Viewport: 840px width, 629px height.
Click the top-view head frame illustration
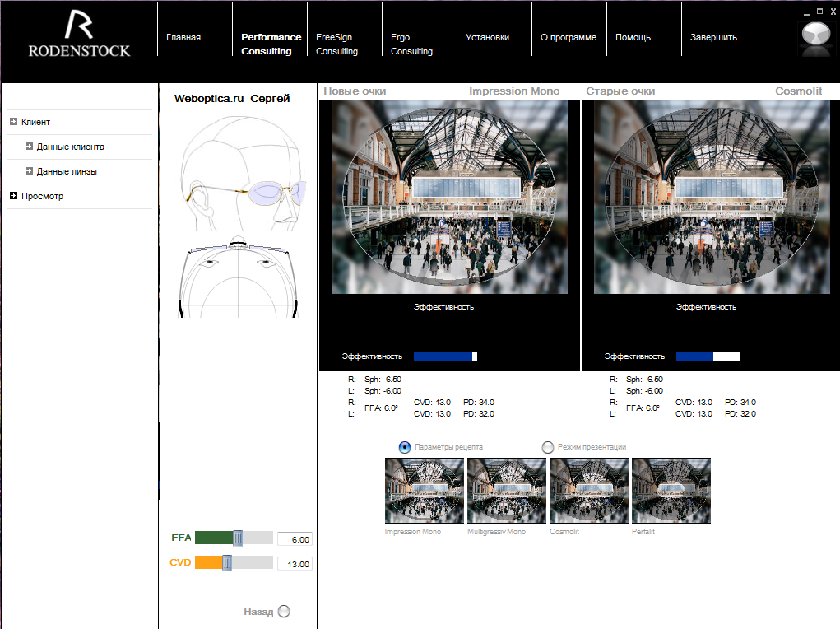tap(238, 277)
